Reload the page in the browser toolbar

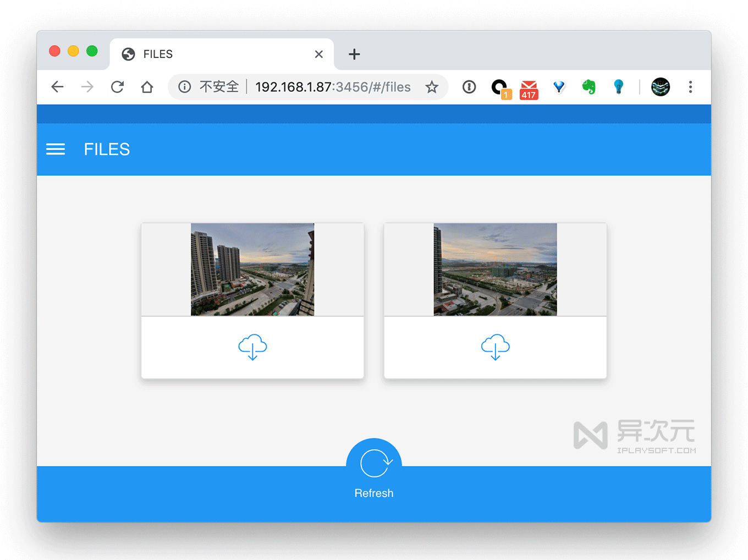click(117, 87)
